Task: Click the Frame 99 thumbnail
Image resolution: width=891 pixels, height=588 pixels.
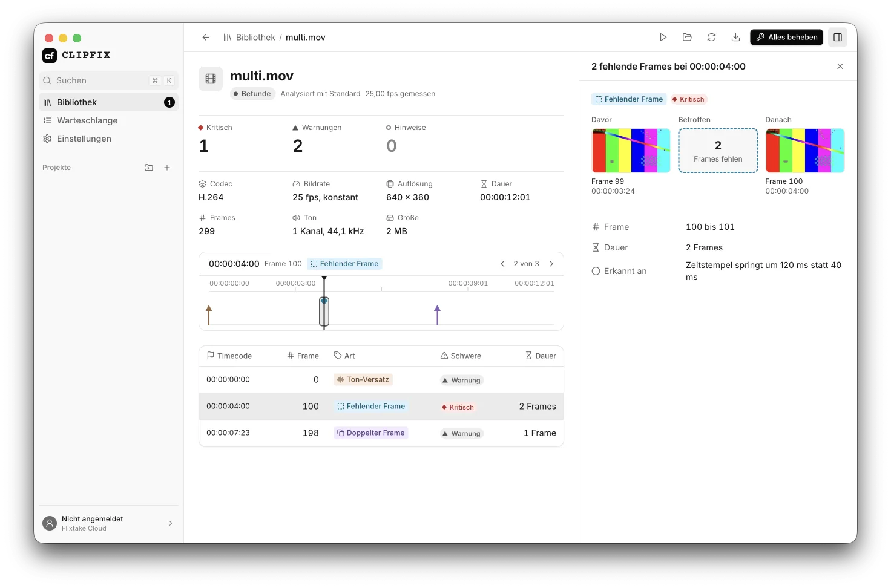Action: pos(631,151)
